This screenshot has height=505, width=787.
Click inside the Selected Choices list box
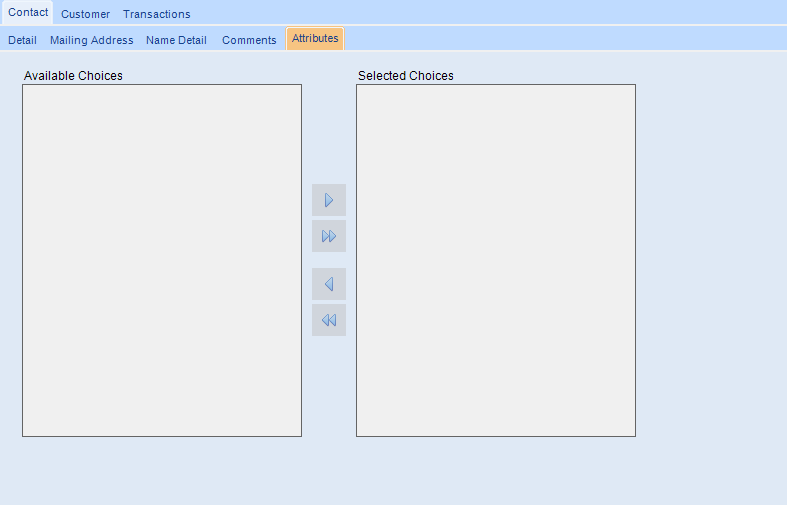pyautogui.click(x=496, y=261)
